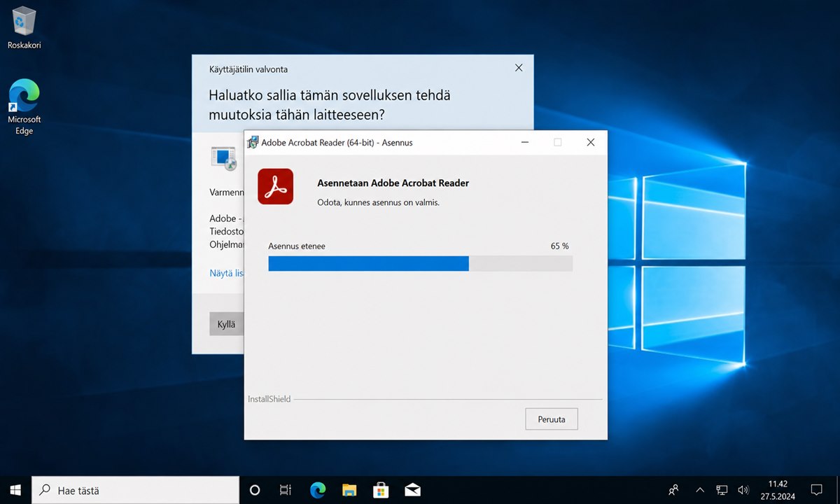Click the installer icon in the title bar
Viewport: 840px width, 504px height.
coord(253,142)
